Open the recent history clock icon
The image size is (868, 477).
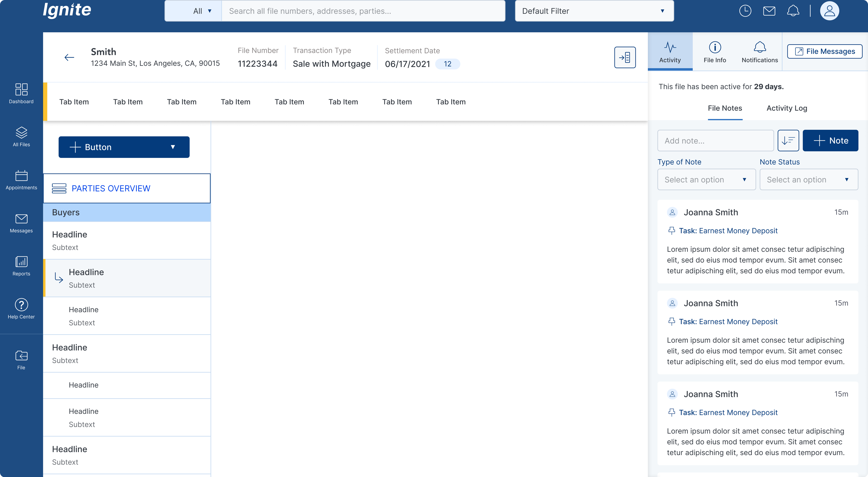tap(745, 11)
